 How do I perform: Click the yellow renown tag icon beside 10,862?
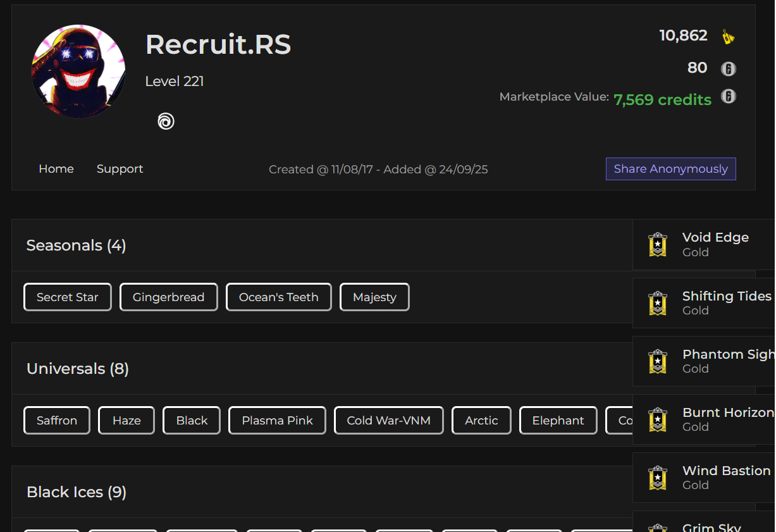click(728, 37)
